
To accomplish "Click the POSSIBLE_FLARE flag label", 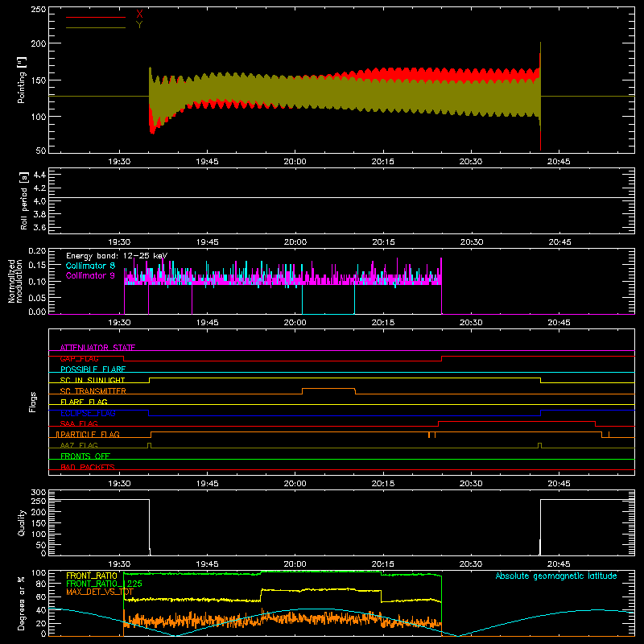I will pyautogui.click(x=93, y=369).
